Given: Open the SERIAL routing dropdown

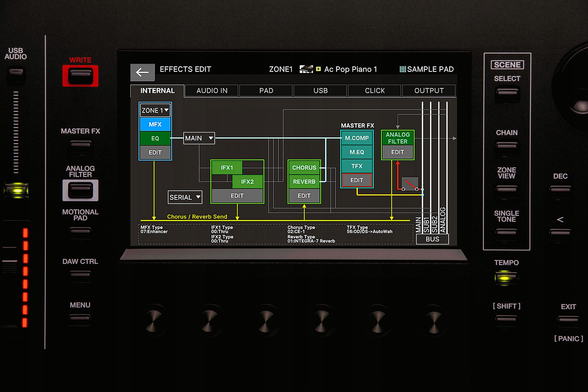Looking at the screenshot, I should (185, 197).
